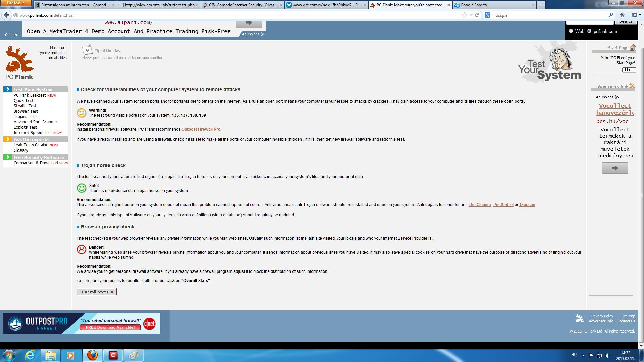Viewport: 644px width, 362px height.
Task: Open the Exploits Test menu item
Action: coord(25,127)
